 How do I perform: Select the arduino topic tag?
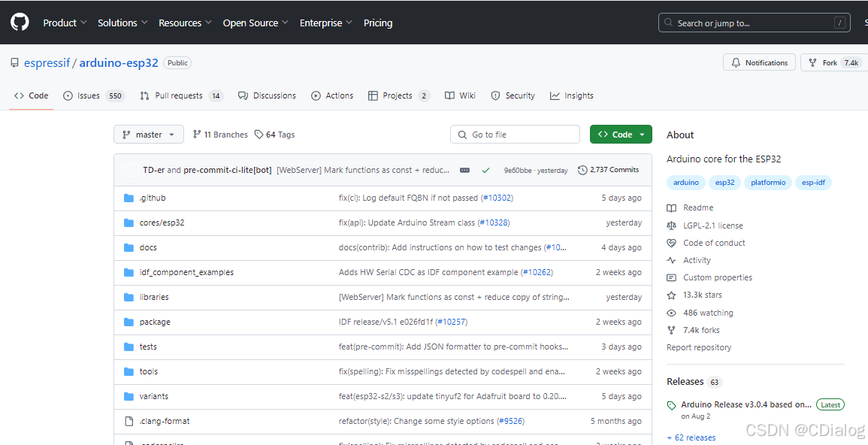click(x=686, y=182)
